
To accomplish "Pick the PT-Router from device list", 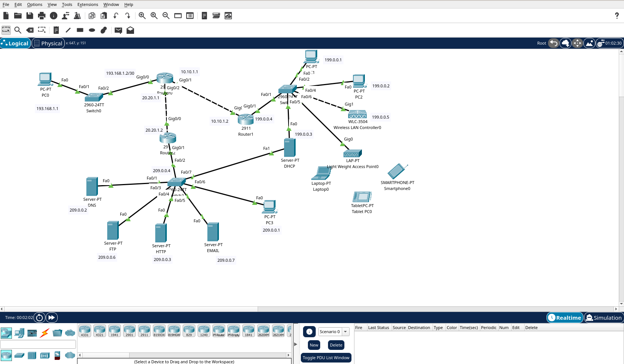I will [x=219, y=331].
